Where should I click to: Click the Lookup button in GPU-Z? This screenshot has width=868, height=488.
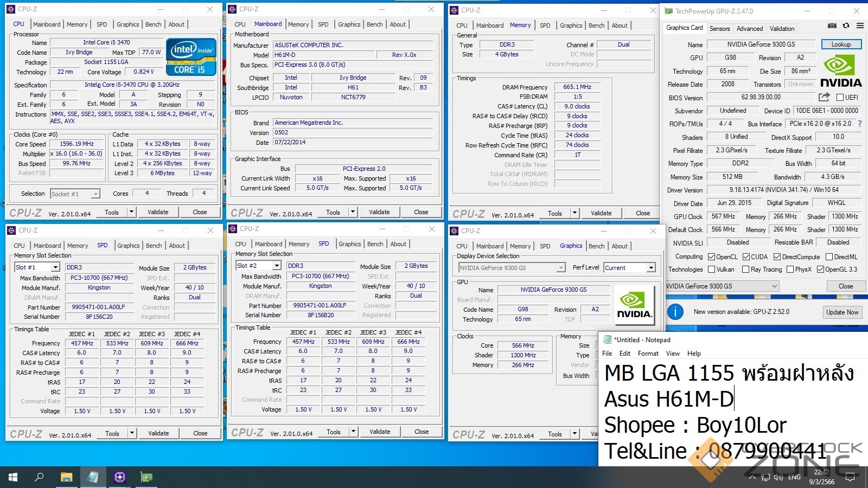click(841, 44)
